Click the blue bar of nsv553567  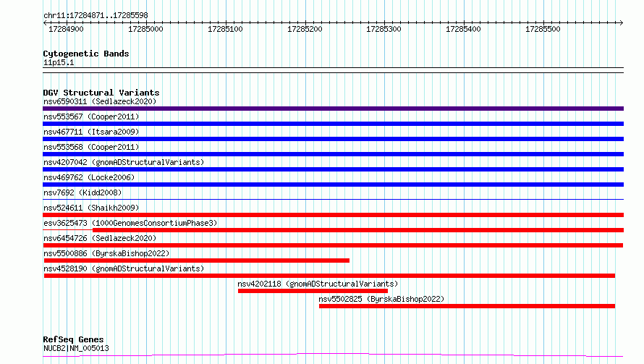click(333, 124)
